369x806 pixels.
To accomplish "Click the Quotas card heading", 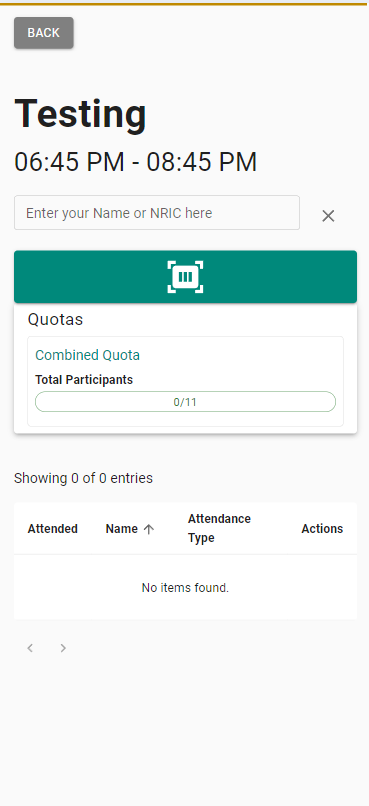I will (56, 320).
